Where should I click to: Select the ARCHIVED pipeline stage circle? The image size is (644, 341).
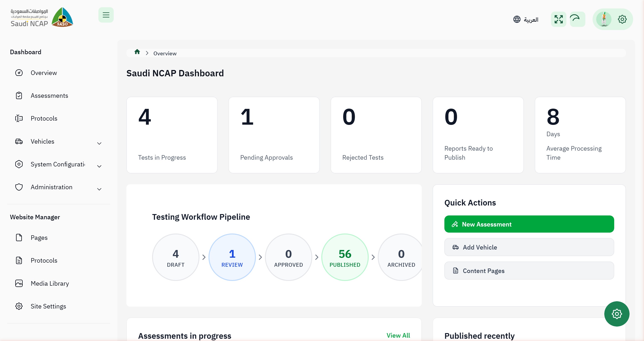click(x=400, y=257)
